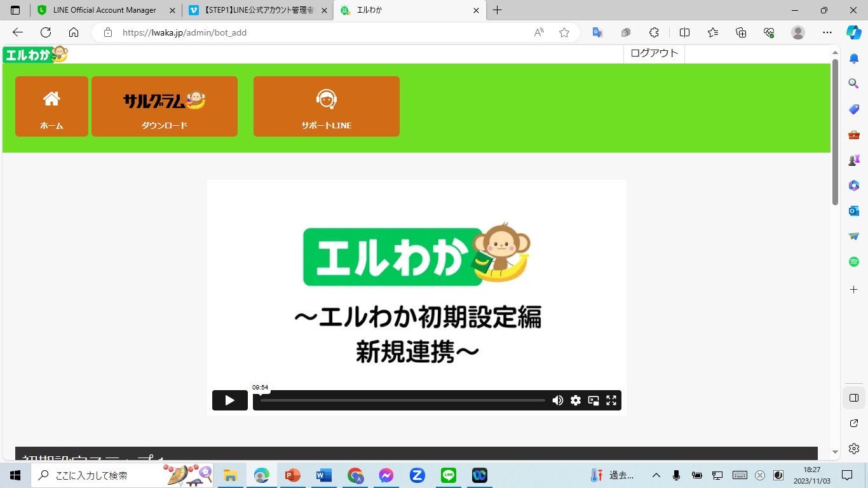Open PowerPoint from taskbar
The image size is (868, 488).
coord(292,475)
